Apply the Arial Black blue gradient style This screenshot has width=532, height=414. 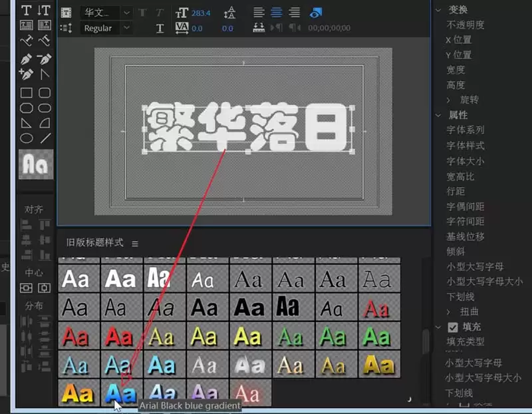coord(120,392)
